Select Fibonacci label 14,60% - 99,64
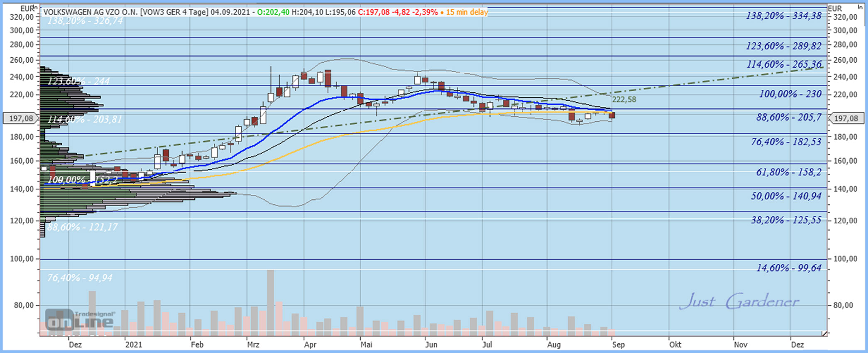Viewport: 868px width, 353px height. click(x=789, y=268)
